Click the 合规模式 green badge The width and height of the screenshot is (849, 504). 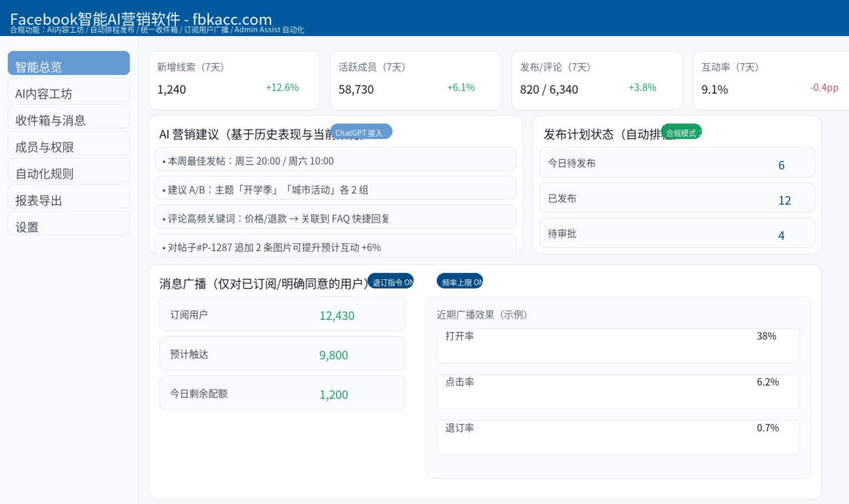(x=681, y=133)
